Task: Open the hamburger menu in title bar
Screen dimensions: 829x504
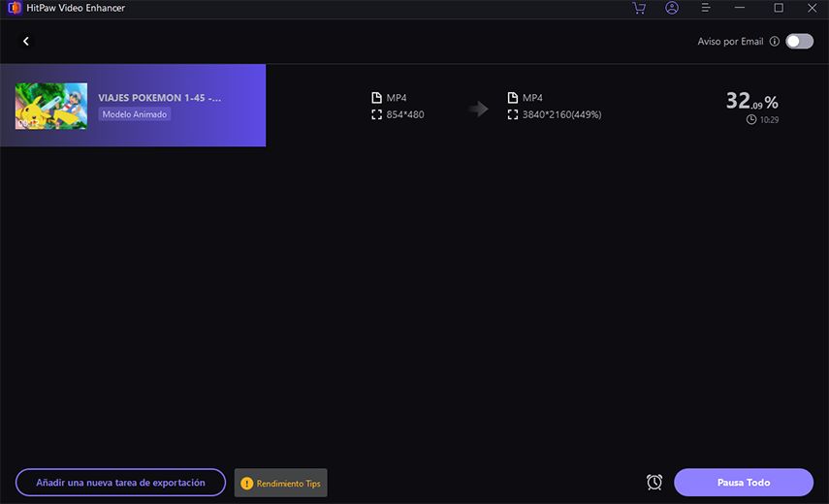Action: click(x=706, y=8)
